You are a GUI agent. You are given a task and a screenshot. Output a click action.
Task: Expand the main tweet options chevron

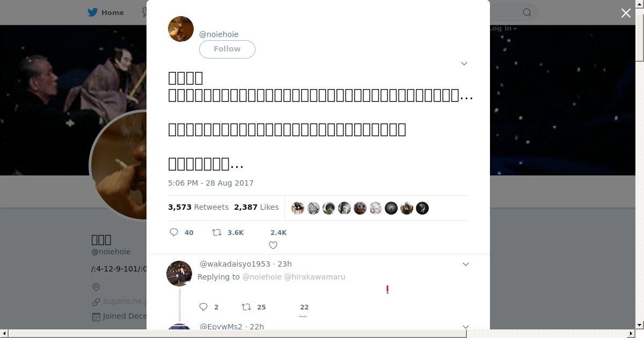464,63
